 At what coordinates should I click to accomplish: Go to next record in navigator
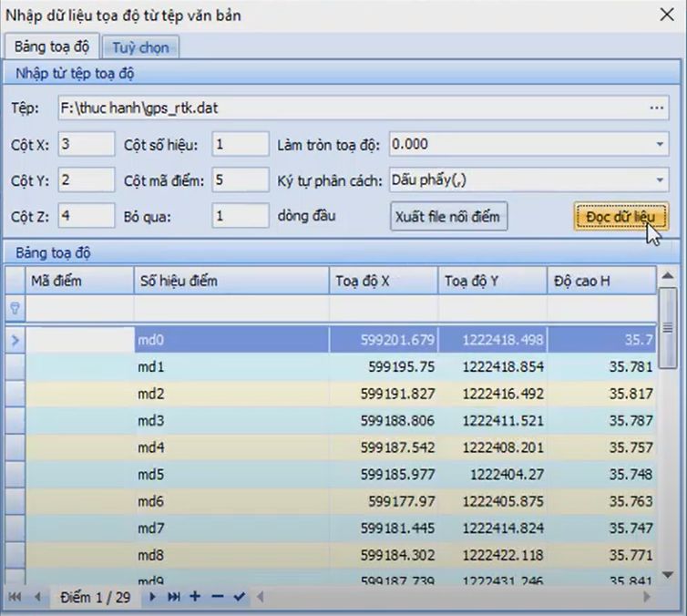click(153, 597)
